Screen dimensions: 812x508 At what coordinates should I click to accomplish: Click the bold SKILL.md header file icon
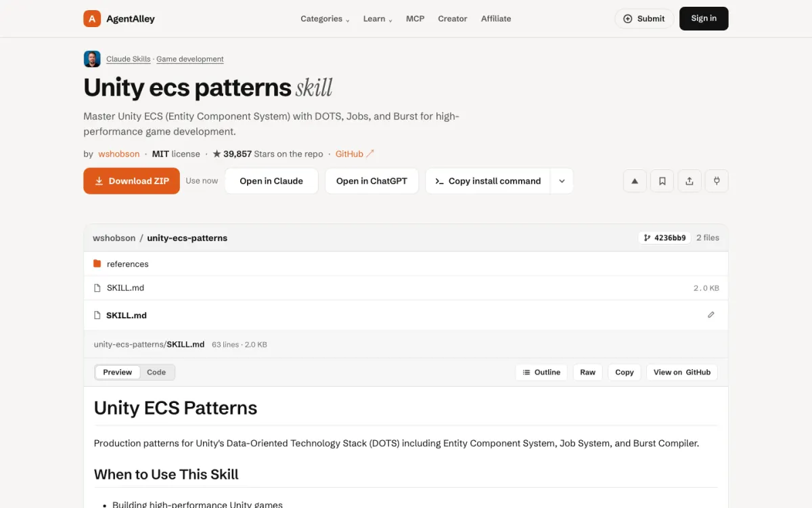tap(97, 315)
